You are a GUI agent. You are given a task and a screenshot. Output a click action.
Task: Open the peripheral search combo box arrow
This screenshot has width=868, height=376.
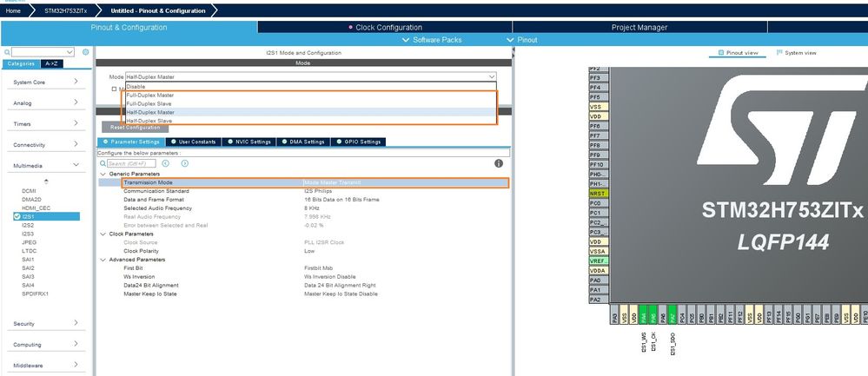70,52
